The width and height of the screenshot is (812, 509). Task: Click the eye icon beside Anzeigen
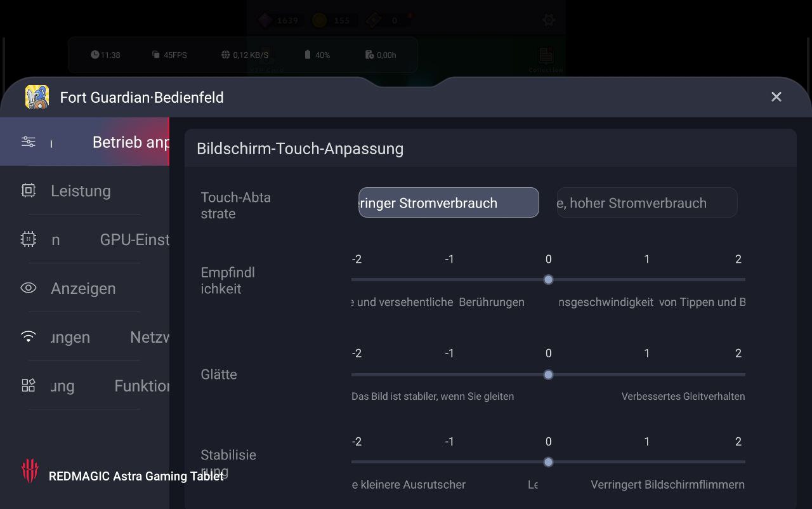(29, 288)
